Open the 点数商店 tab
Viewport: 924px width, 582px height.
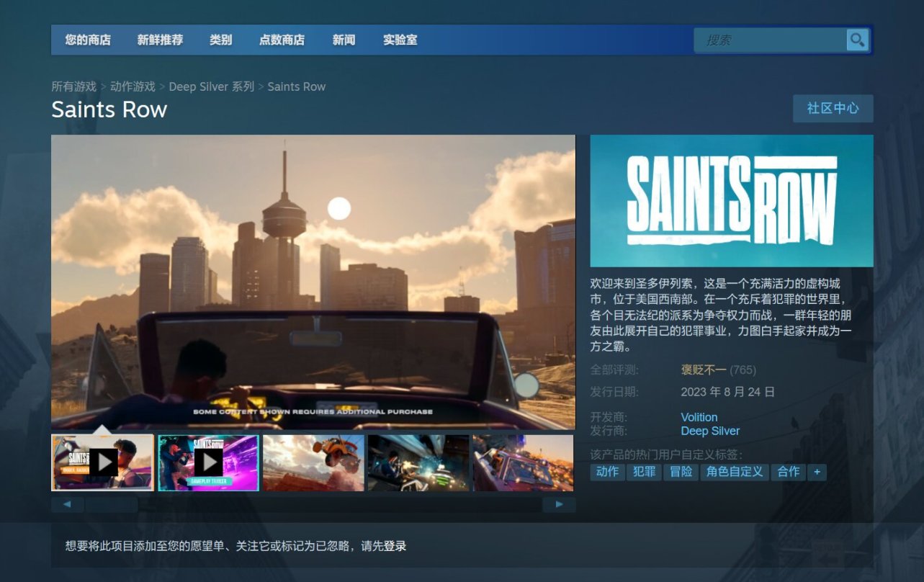click(282, 40)
